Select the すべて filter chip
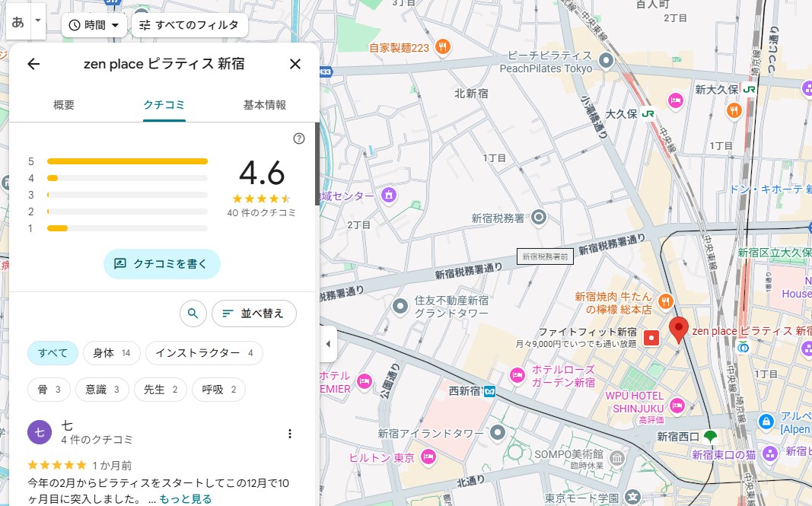The width and height of the screenshot is (812, 506). [53, 353]
